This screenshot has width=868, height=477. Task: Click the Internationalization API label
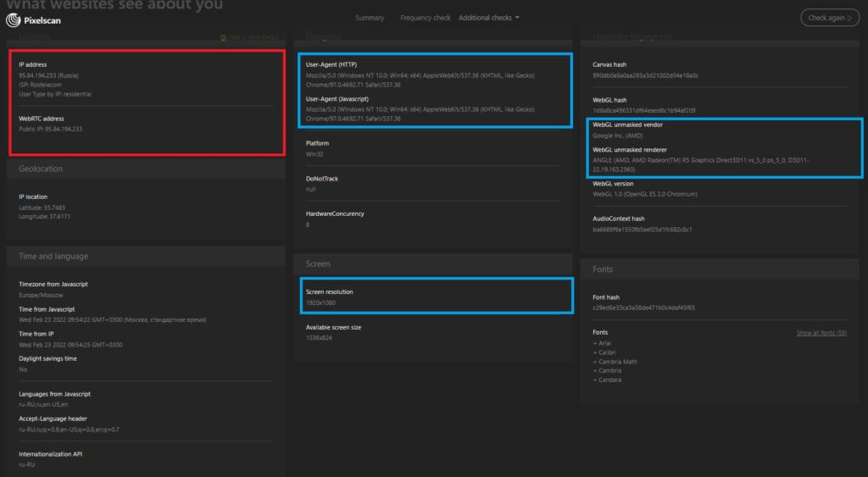click(x=50, y=454)
